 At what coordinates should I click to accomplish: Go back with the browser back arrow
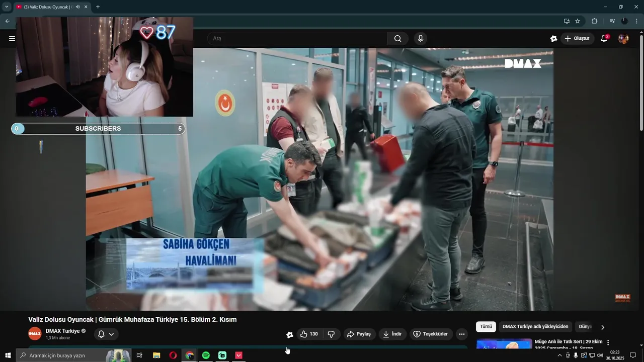[x=7, y=21]
